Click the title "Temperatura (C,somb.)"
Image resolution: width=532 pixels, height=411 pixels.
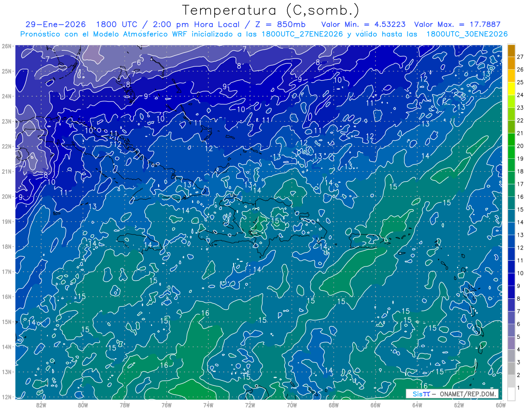[271, 10]
